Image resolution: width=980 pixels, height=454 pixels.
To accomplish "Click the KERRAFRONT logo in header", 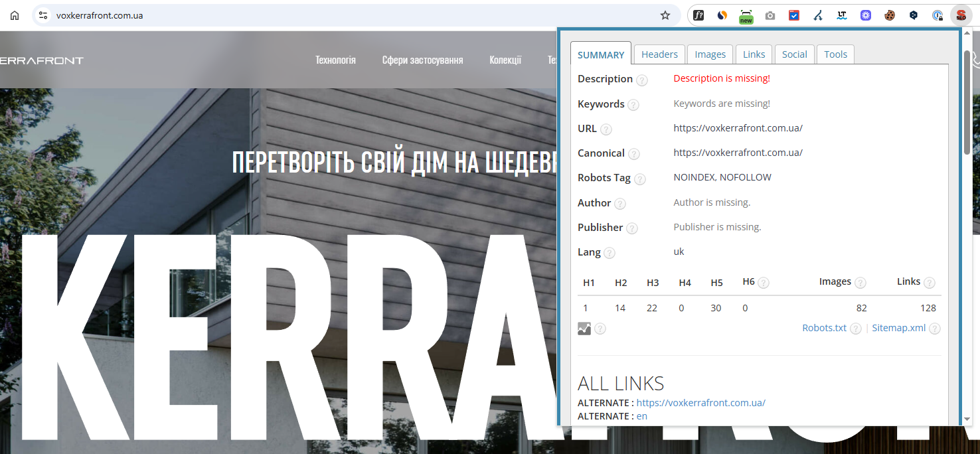I will pyautogui.click(x=42, y=60).
